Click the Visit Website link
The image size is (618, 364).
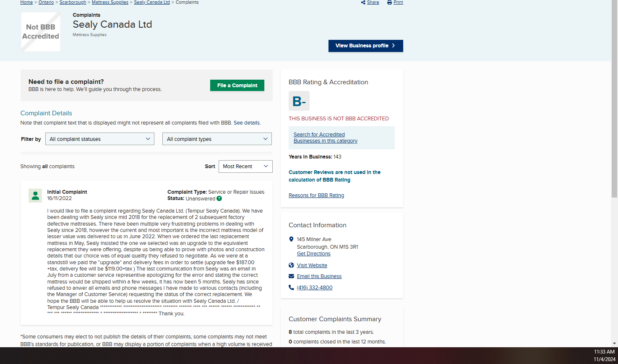[x=312, y=265]
